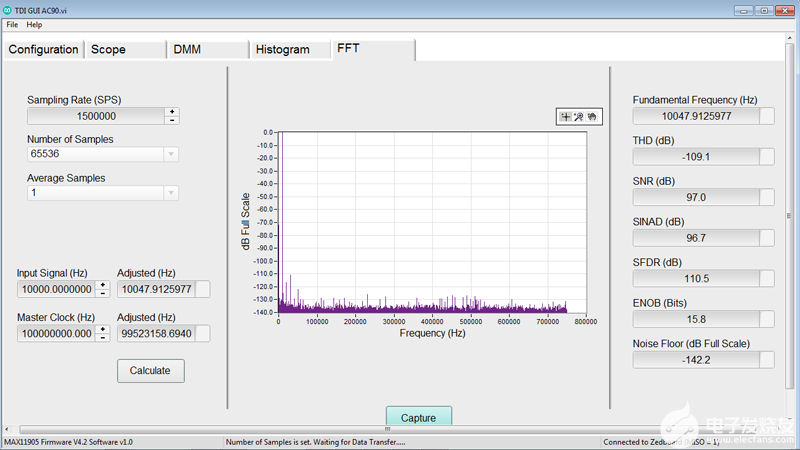Click the "Connected to Zedboard" status text

pos(661,442)
